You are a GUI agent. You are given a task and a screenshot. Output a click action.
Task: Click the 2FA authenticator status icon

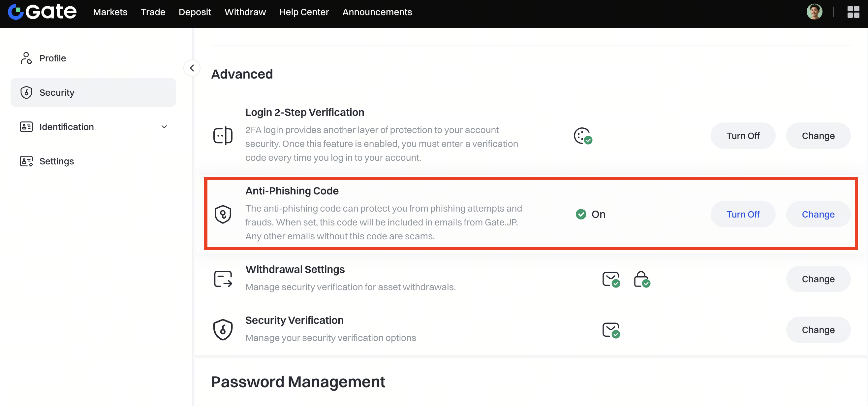[583, 136]
